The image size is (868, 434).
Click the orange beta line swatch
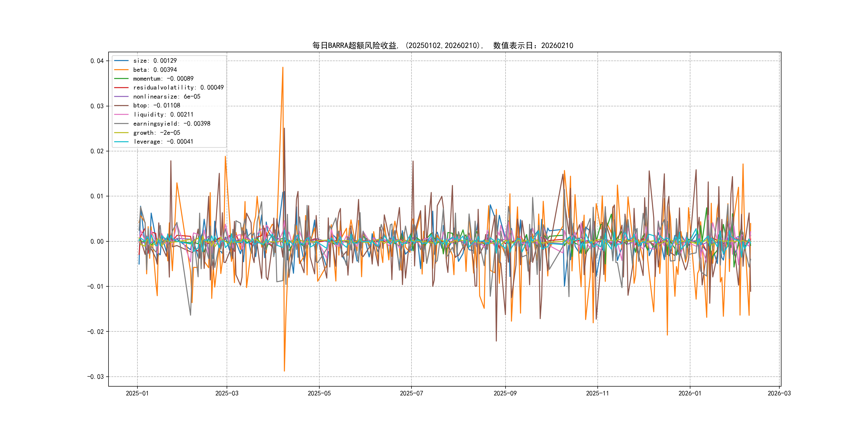click(x=121, y=70)
